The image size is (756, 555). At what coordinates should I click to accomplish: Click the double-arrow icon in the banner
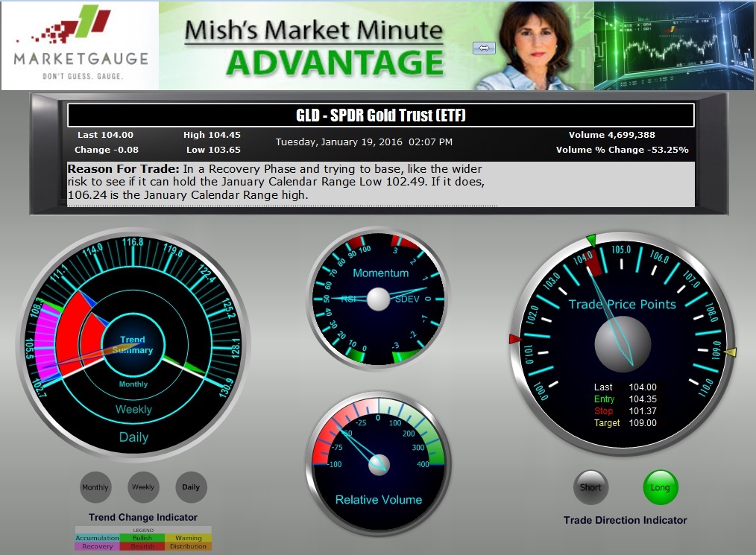click(x=484, y=48)
